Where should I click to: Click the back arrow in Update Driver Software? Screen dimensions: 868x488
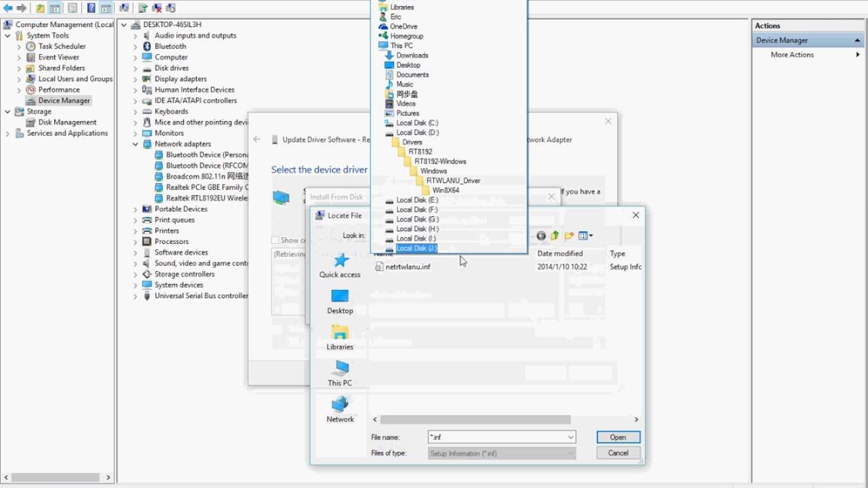pos(257,140)
